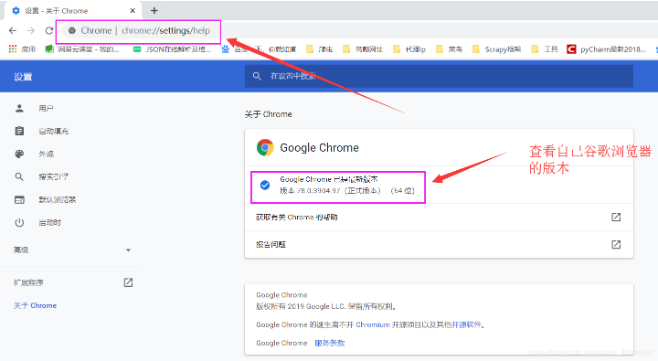The height and width of the screenshot is (361, 658).
Task: Click the blue up-to-date checkmark icon
Action: click(265, 185)
